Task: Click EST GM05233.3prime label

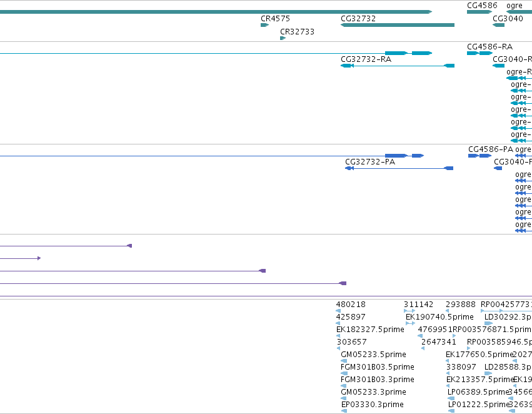Action: [x=373, y=392]
